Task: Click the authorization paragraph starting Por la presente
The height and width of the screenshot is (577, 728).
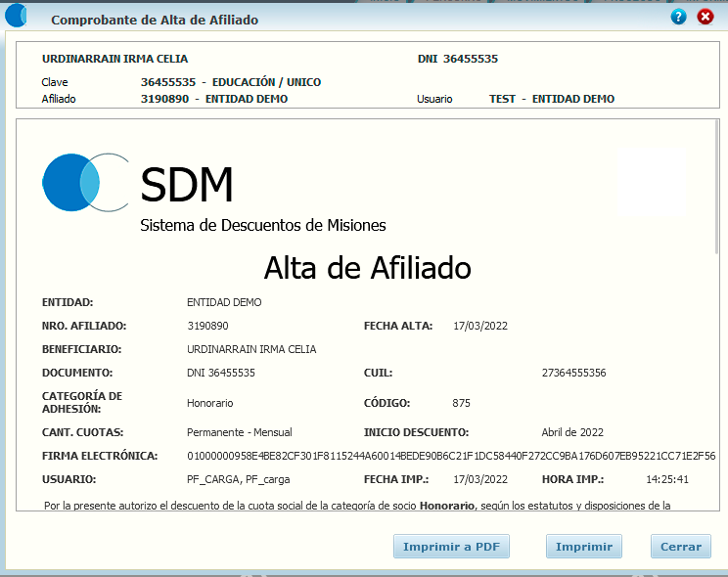Action: pos(357,506)
